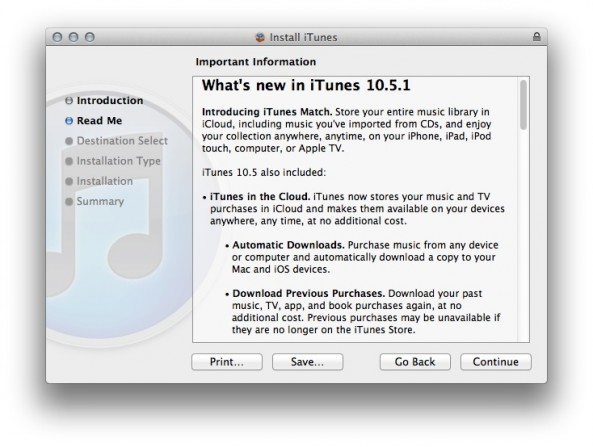
Task: Select the Read Me step label
Action: point(99,121)
